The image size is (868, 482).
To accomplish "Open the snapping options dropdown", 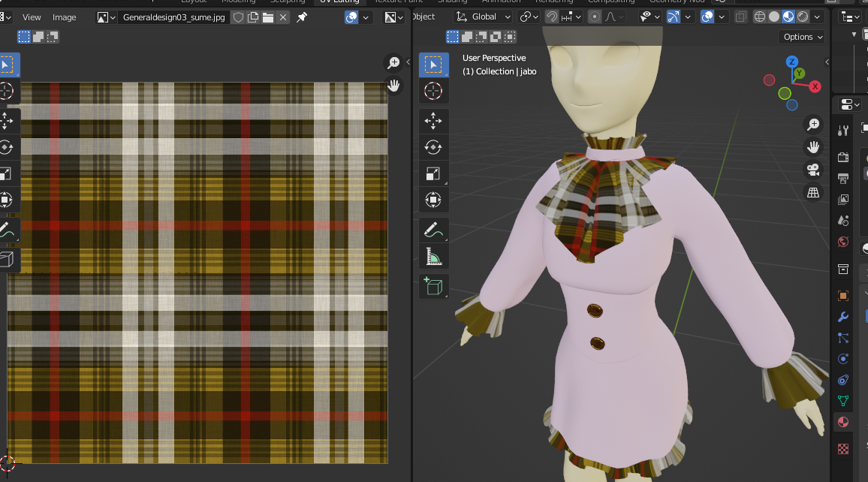I will pos(571,17).
